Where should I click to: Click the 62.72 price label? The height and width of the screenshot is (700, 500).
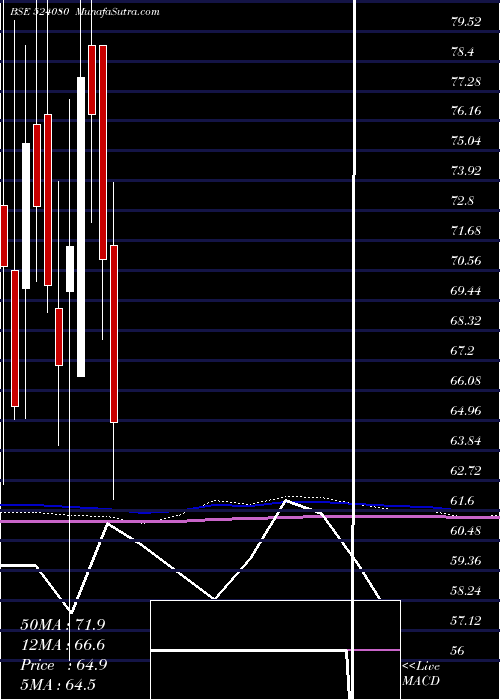[466, 471]
